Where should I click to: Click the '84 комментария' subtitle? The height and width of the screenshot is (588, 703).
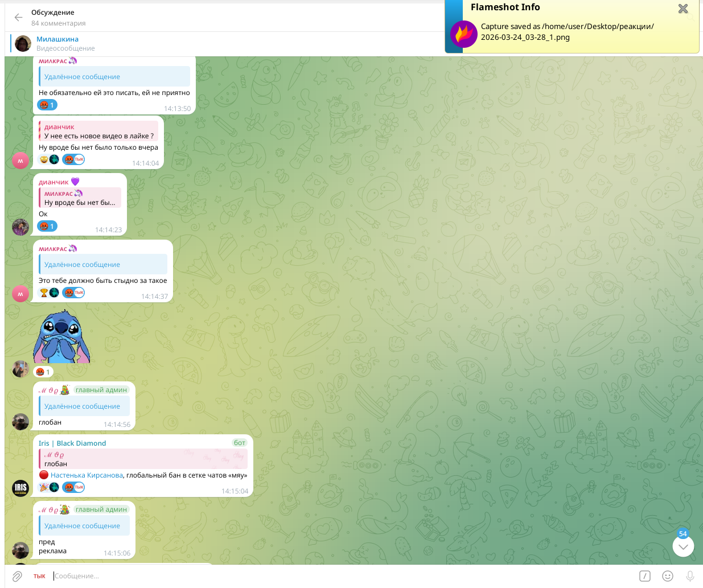[x=59, y=23]
